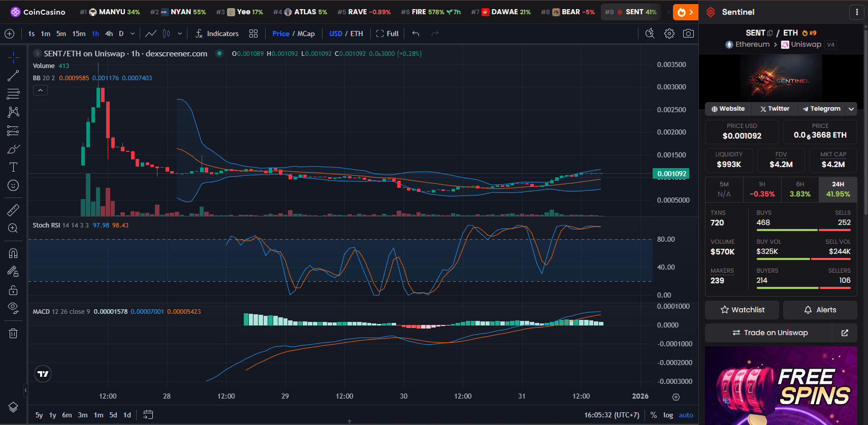Set chart range to 1d
The height and width of the screenshot is (425, 868).
coord(127,415)
